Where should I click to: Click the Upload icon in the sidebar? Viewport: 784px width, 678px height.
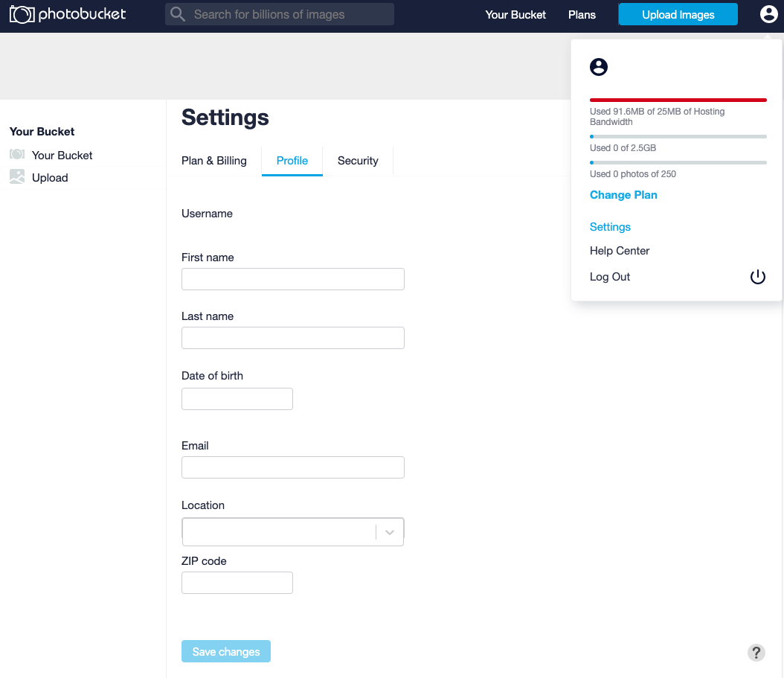[16, 177]
